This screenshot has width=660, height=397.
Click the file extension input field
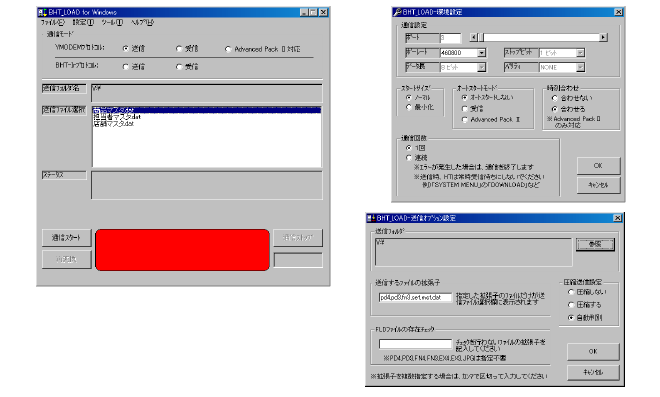click(x=415, y=298)
